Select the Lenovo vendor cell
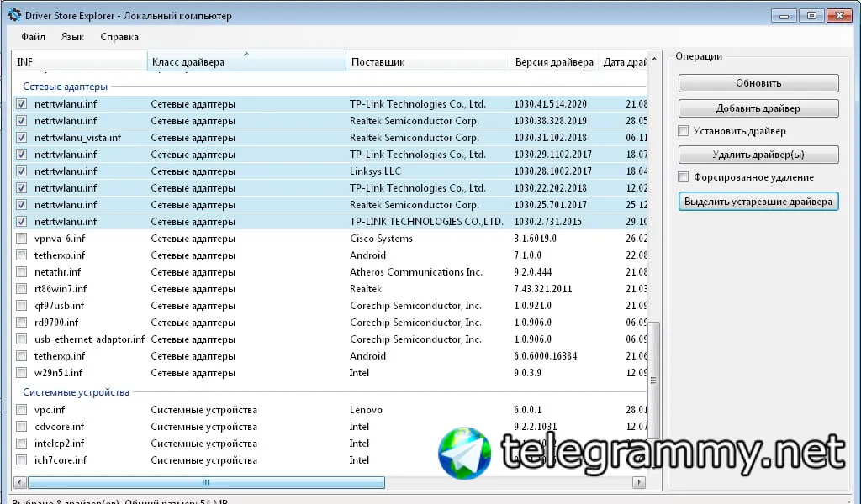Screen dimensions: 861x504 (366, 410)
